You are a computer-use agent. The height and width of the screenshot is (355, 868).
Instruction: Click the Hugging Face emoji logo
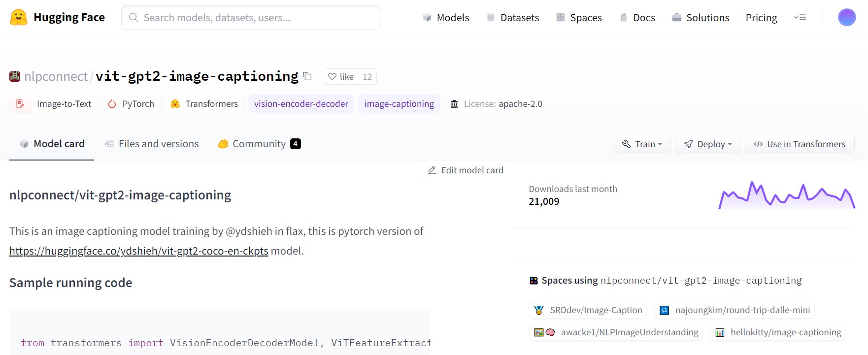click(19, 18)
